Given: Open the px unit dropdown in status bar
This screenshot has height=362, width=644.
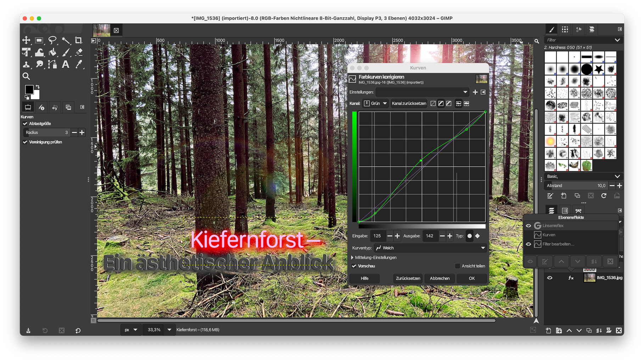Looking at the screenshot, I should pyautogui.click(x=130, y=330).
